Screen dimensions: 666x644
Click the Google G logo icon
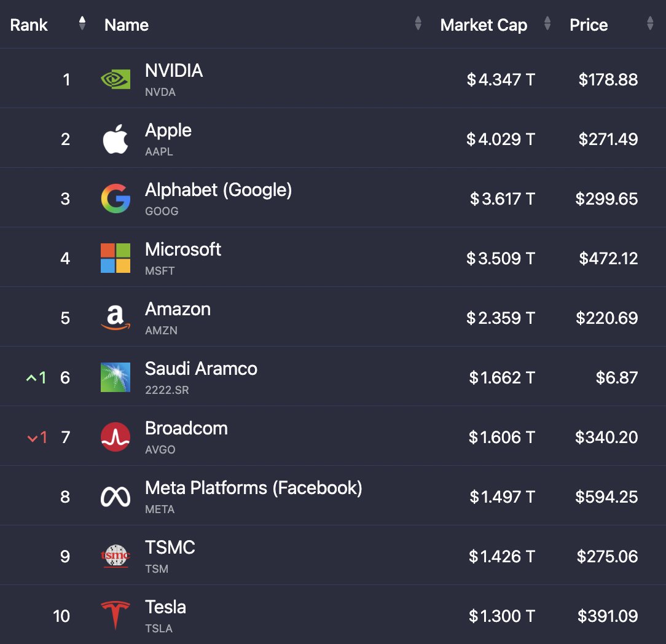coord(116,198)
